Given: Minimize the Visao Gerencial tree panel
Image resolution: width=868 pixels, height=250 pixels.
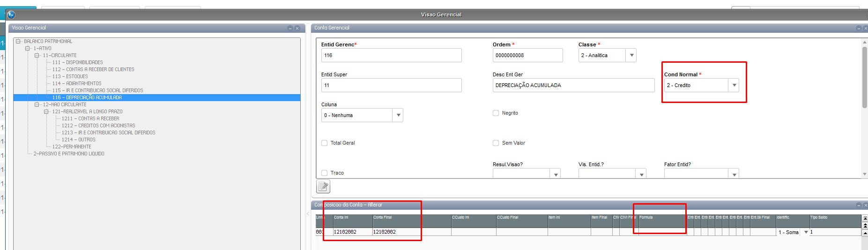Looking at the screenshot, I should click(290, 28).
